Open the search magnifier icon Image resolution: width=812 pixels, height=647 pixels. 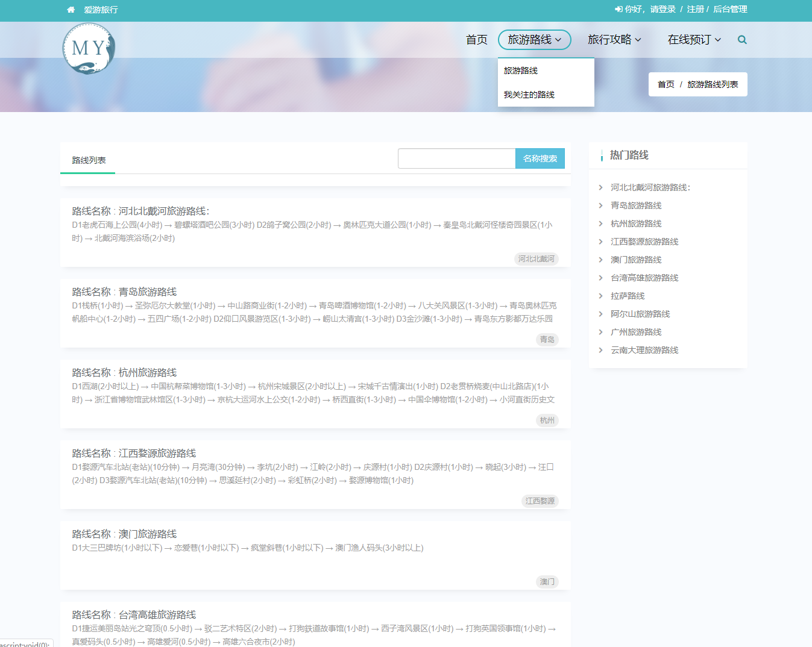(x=741, y=40)
